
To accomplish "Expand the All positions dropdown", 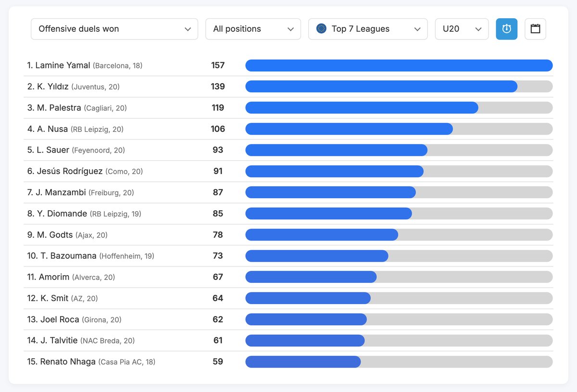I will (x=253, y=29).
